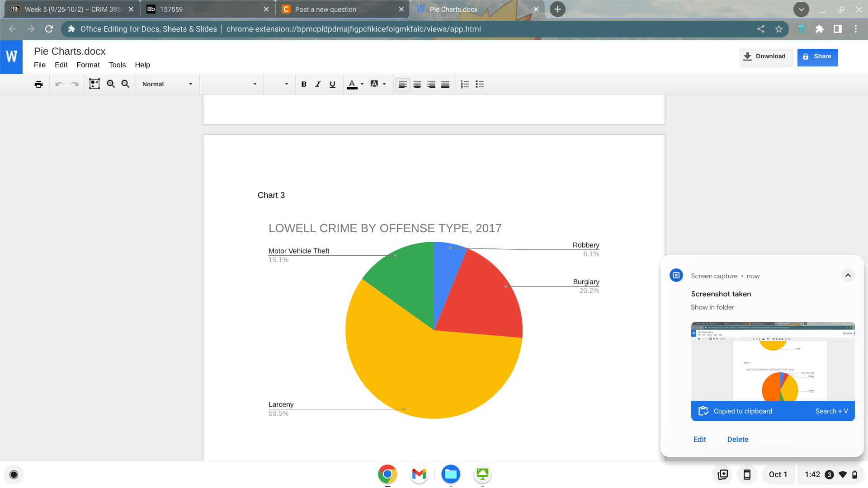Toggle bold formatting
The height and width of the screenshot is (488, 868).
[x=304, y=84]
